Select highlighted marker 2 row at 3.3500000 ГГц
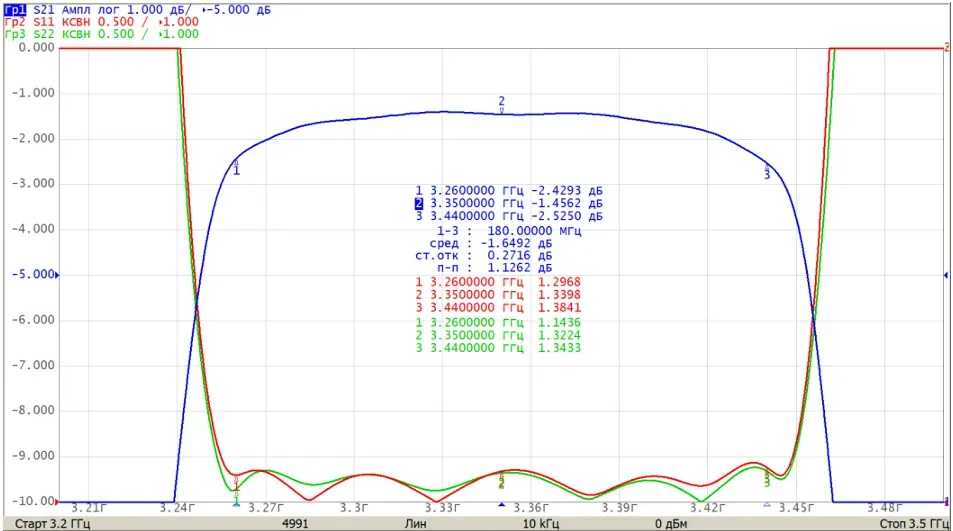 tap(509, 204)
